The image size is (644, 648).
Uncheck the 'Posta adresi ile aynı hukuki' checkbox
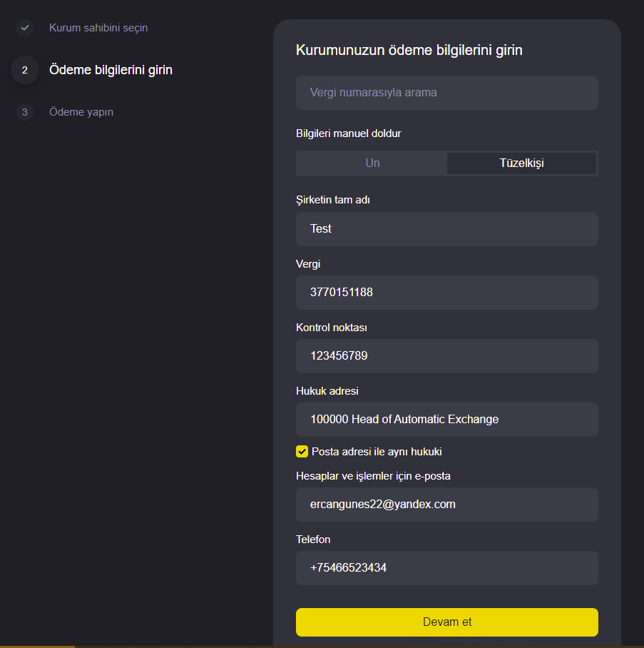tap(302, 451)
